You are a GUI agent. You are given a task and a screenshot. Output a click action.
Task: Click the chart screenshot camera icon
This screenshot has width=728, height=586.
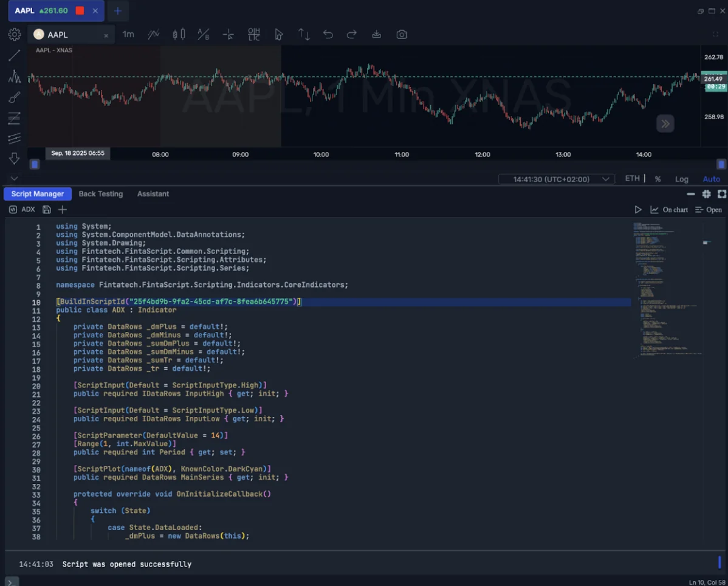402,35
